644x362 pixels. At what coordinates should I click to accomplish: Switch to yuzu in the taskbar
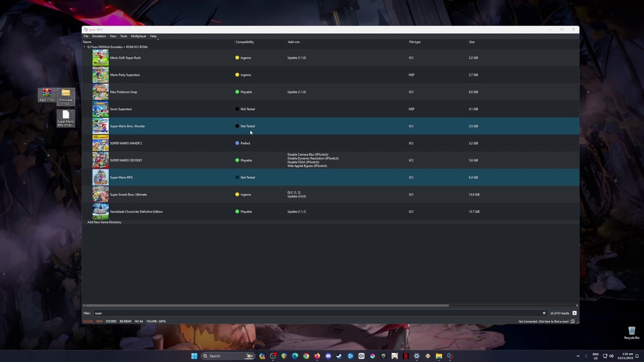click(450, 356)
